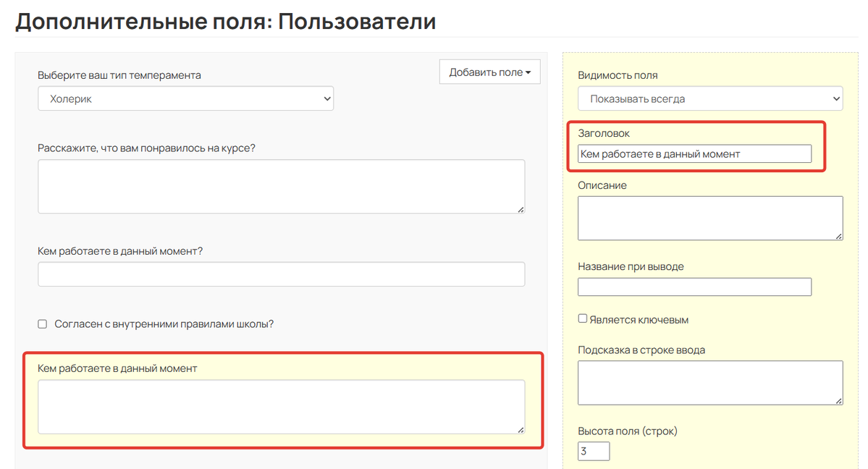Screen dimensions: 868x469
Task: Click the "Расскажите, что вам понравилось на курсе?" textarea
Action: point(281,185)
